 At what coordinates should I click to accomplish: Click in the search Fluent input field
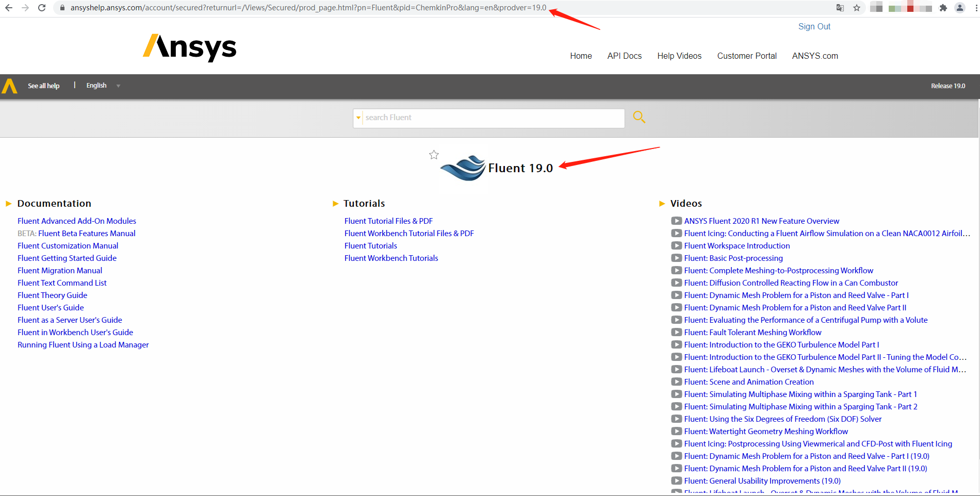coord(493,118)
